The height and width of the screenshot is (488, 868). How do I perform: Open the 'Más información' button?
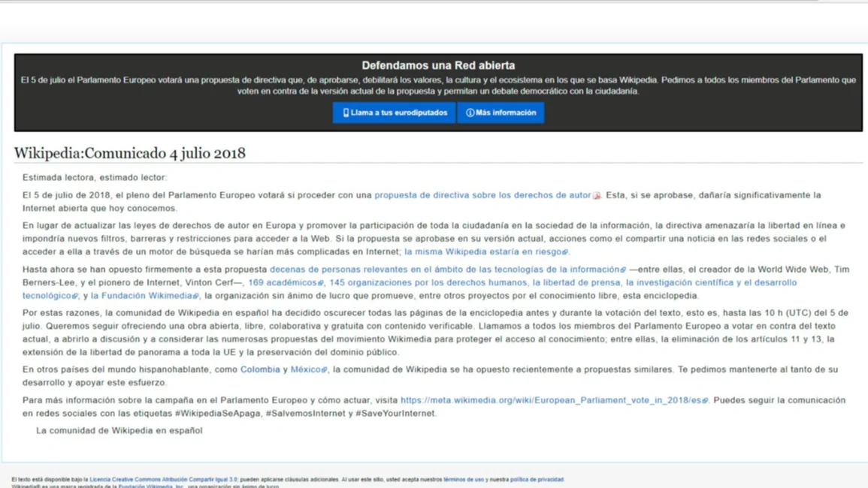pyautogui.click(x=501, y=113)
